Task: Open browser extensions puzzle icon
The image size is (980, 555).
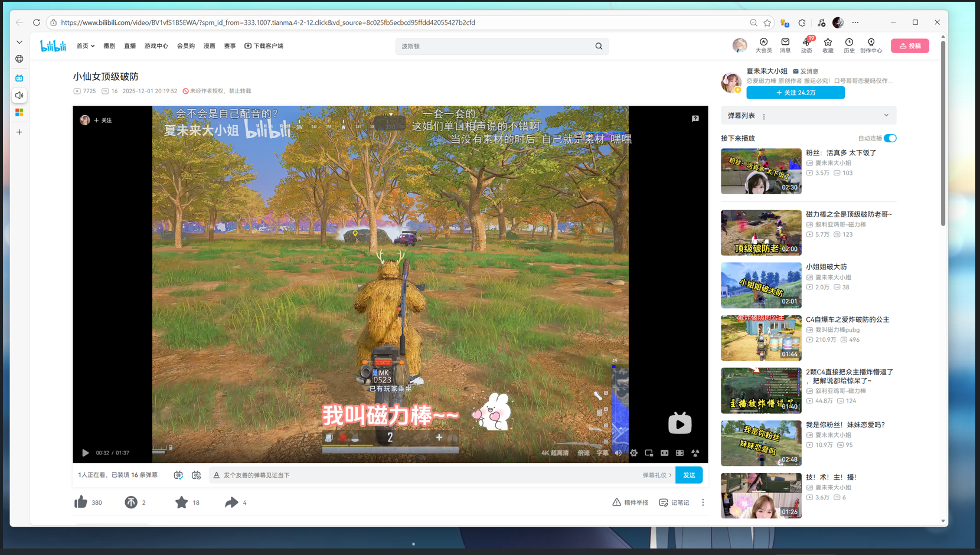Action: click(x=802, y=22)
